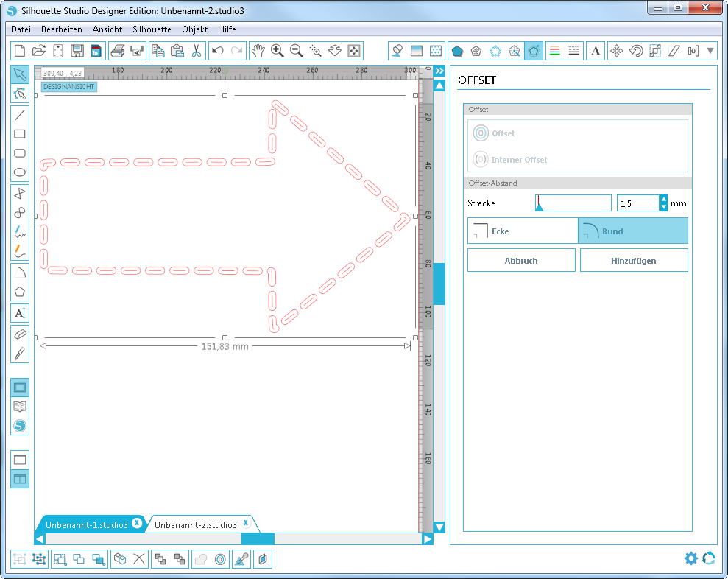Increase the 1,5 mm value with the stepper
728x579 pixels.
(x=665, y=199)
